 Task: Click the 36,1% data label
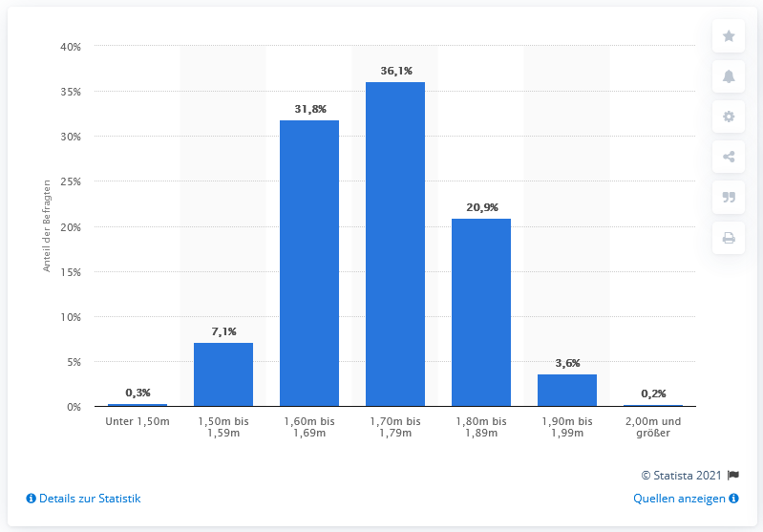click(395, 71)
